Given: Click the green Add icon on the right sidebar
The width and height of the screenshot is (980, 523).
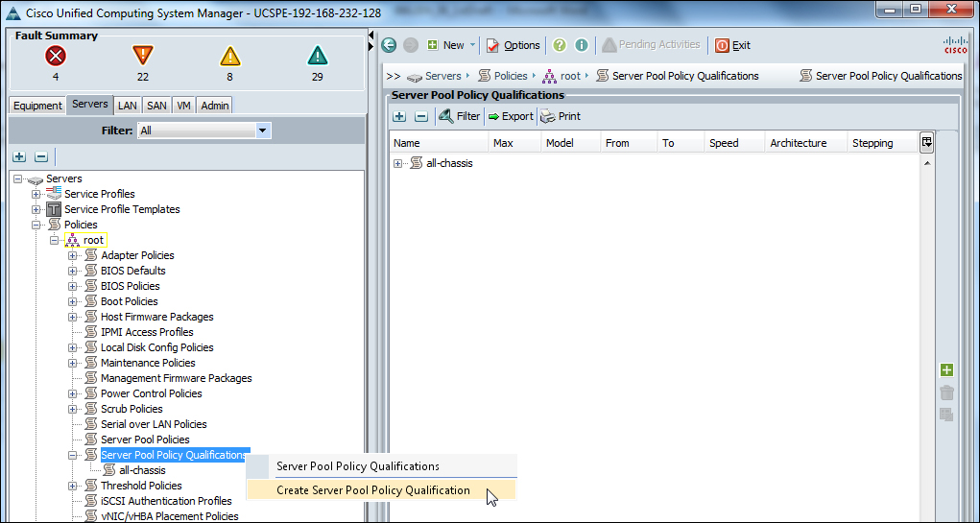Looking at the screenshot, I should 946,369.
